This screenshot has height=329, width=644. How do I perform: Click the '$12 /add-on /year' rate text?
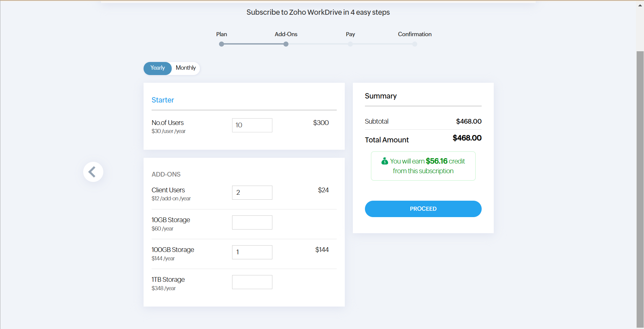(171, 199)
